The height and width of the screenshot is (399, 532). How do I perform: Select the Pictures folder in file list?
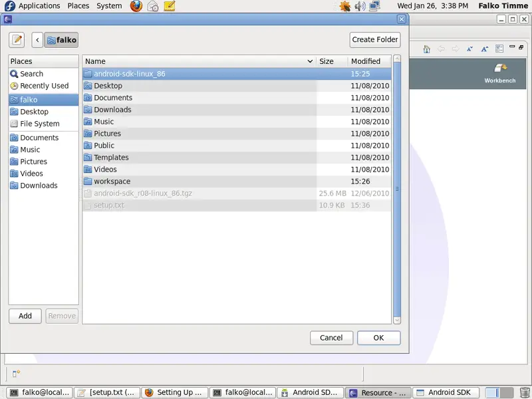coord(237,134)
